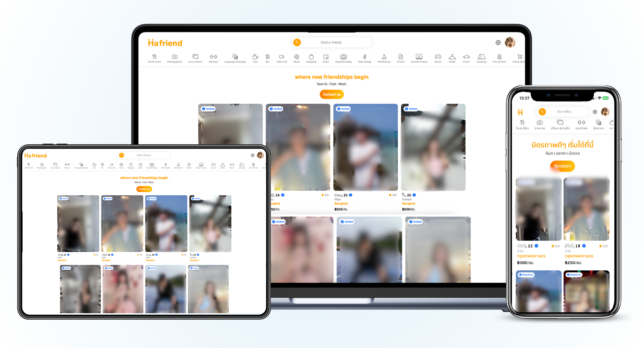Open the profile avatar on tablet

point(260,155)
